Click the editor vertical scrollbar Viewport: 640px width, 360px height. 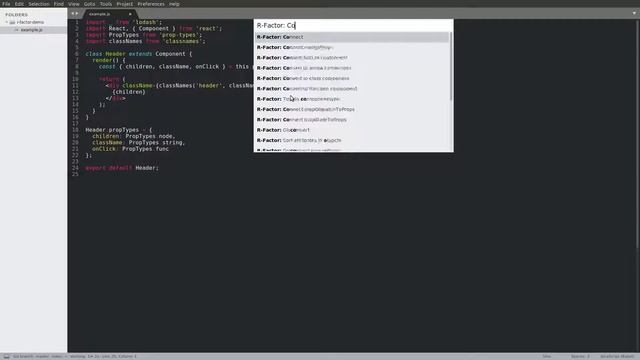[638, 133]
